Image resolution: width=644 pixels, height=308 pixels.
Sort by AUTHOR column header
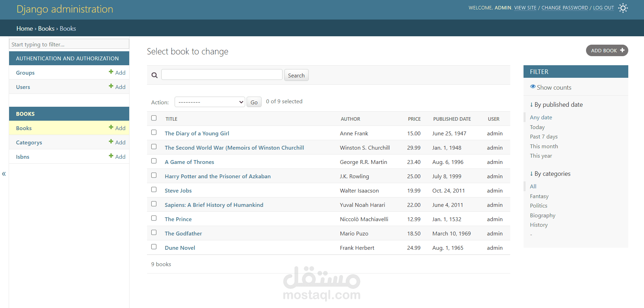pyautogui.click(x=350, y=119)
